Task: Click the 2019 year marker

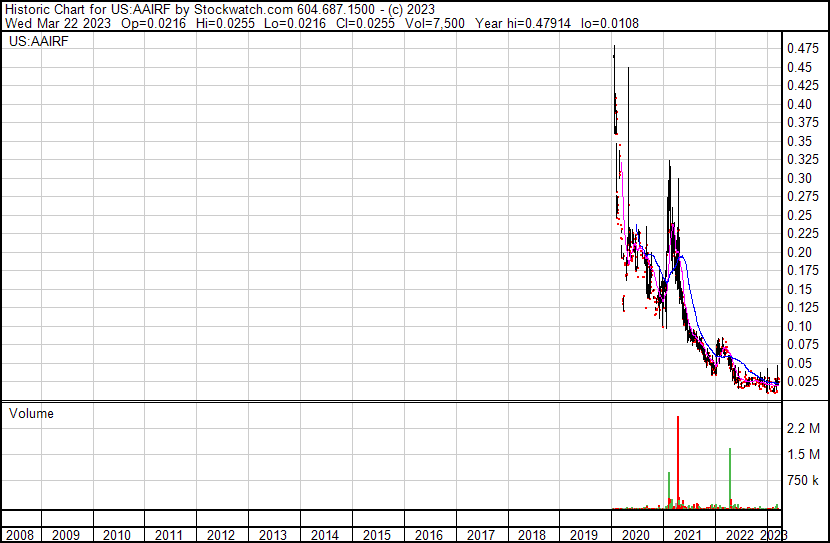Action: [584, 535]
